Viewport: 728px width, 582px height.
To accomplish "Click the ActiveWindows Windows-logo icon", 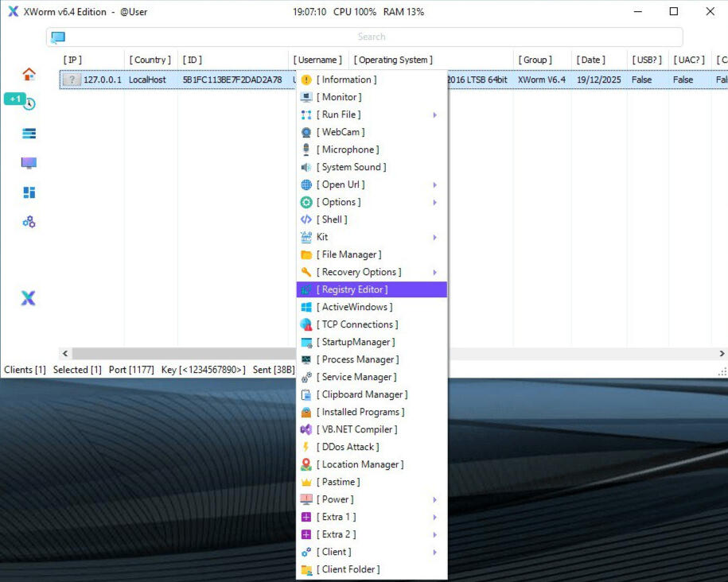I will pos(306,307).
